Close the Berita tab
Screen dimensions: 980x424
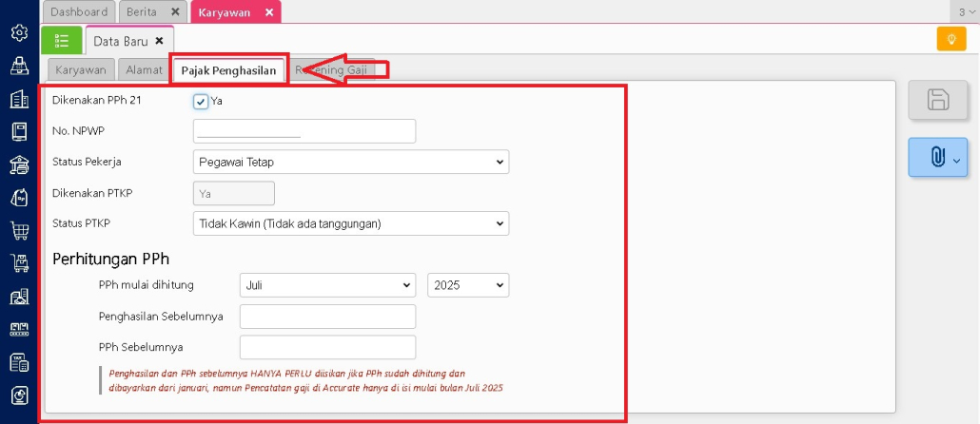tap(174, 12)
